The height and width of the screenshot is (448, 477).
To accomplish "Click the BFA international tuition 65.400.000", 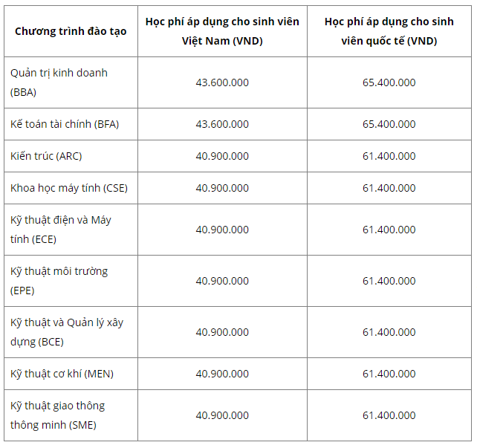I will (389, 124).
